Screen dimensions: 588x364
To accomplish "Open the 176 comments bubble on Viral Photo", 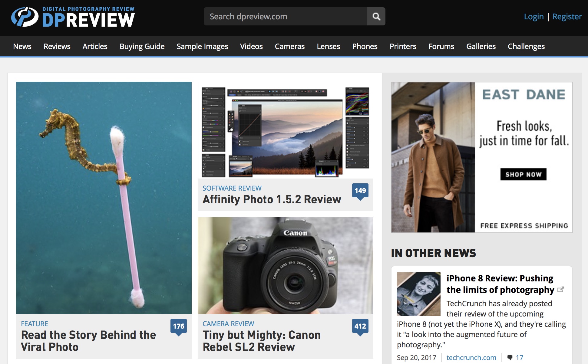I will click(178, 326).
